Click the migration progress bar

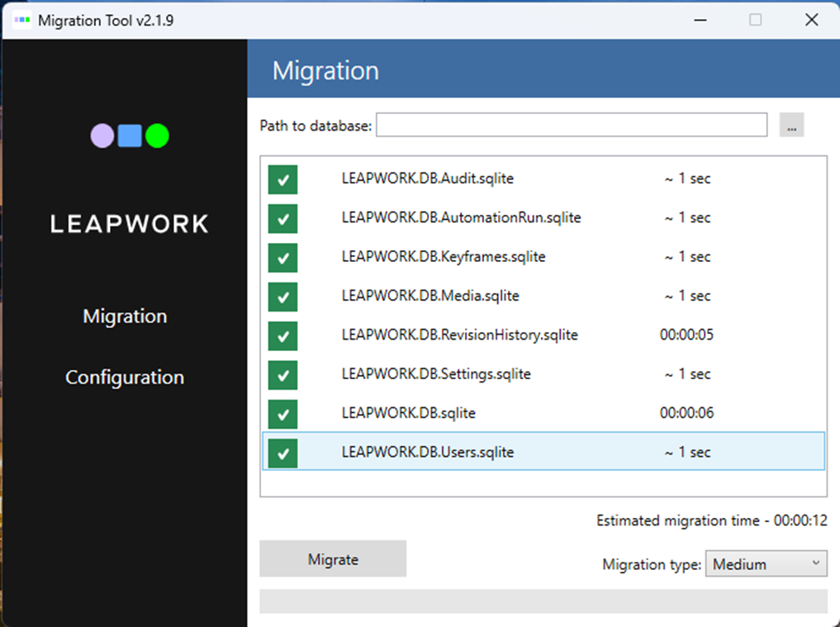point(543,601)
